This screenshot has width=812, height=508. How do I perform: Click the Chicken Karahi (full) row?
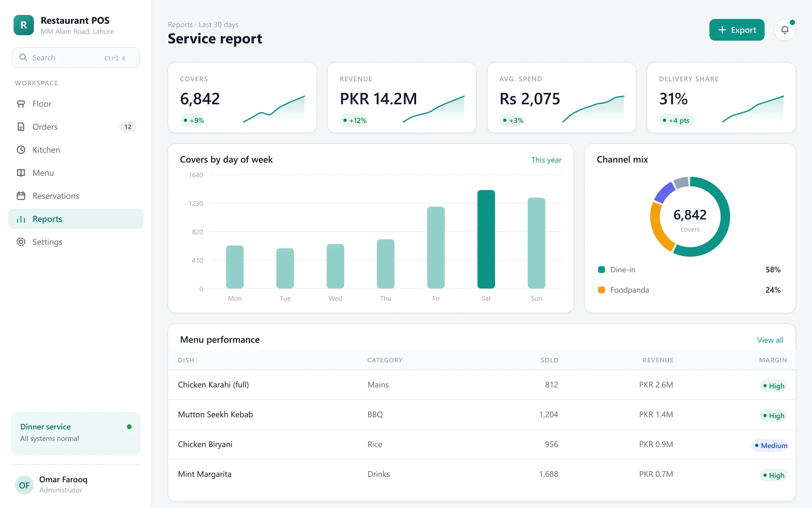[482, 385]
